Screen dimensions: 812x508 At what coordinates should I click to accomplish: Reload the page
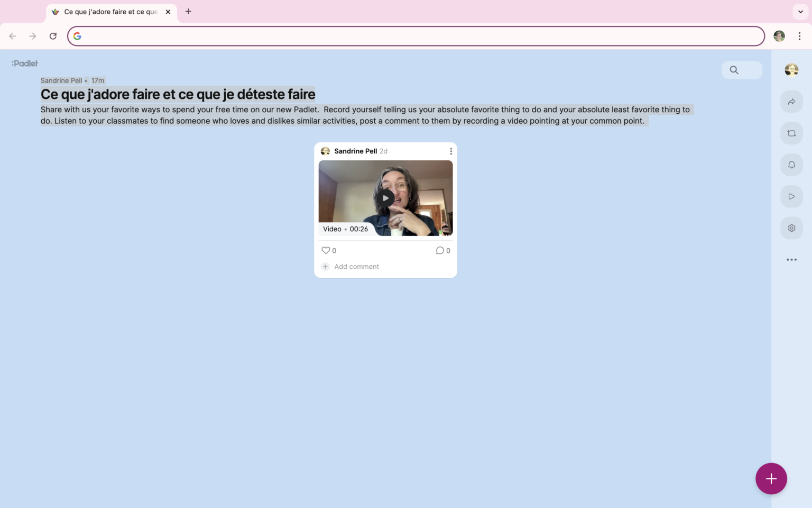point(53,36)
